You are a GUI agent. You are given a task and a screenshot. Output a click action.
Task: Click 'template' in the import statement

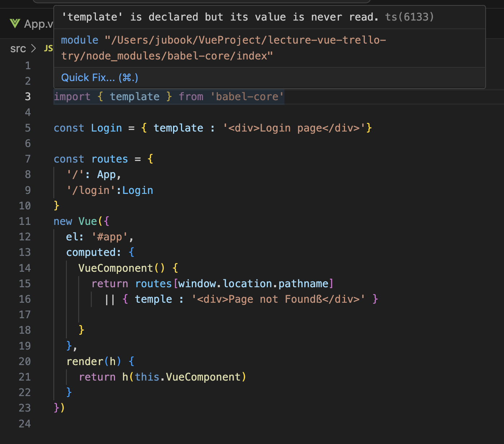134,97
